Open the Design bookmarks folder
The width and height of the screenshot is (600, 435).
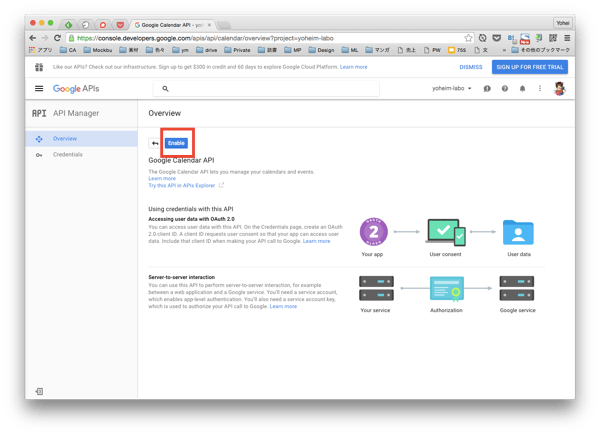[x=321, y=50]
